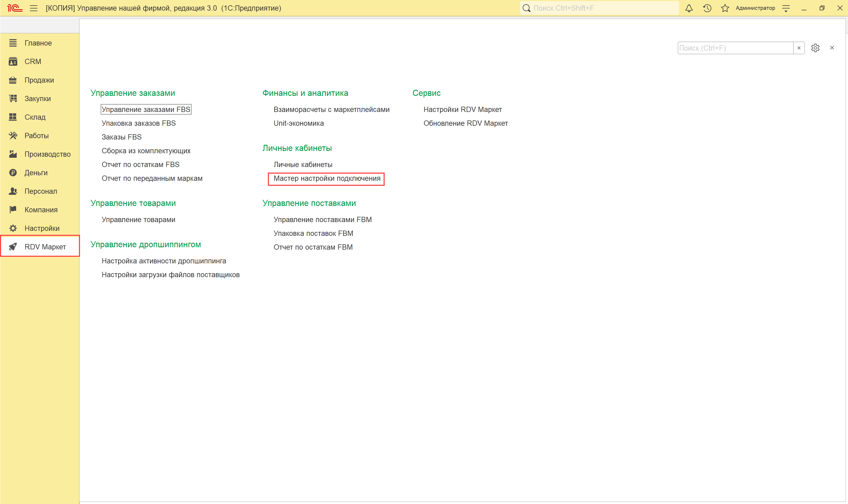848x504 pixels.
Task: Click the global search magnifier icon
Action: 526,8
